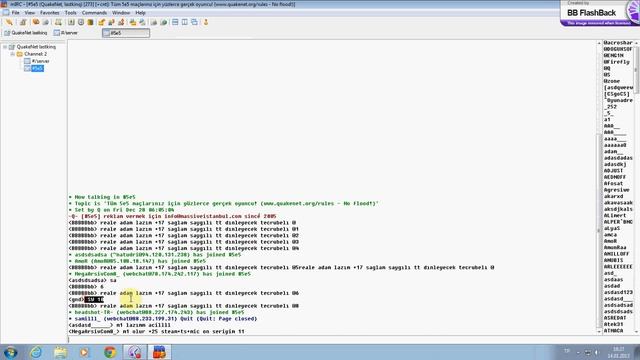This screenshot has width=640, height=360.
Task: Open the Tools menu
Action: click(x=71, y=13)
